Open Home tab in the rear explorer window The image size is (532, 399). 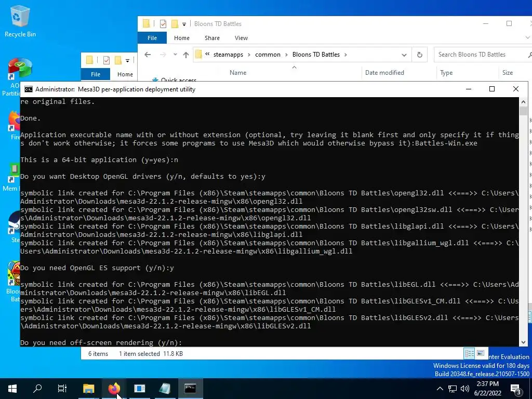(125, 74)
